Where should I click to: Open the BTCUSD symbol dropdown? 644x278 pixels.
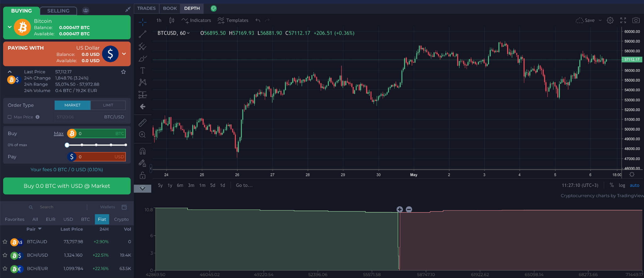tap(174, 33)
